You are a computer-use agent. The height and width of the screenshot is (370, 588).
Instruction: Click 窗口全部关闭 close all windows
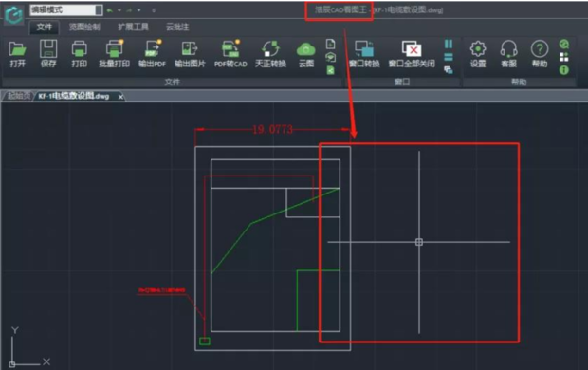pos(412,54)
